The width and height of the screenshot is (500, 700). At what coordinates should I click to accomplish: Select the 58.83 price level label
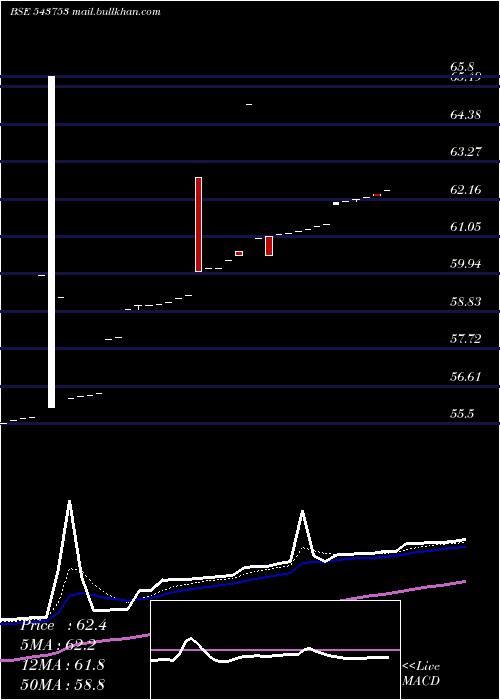pos(466,302)
